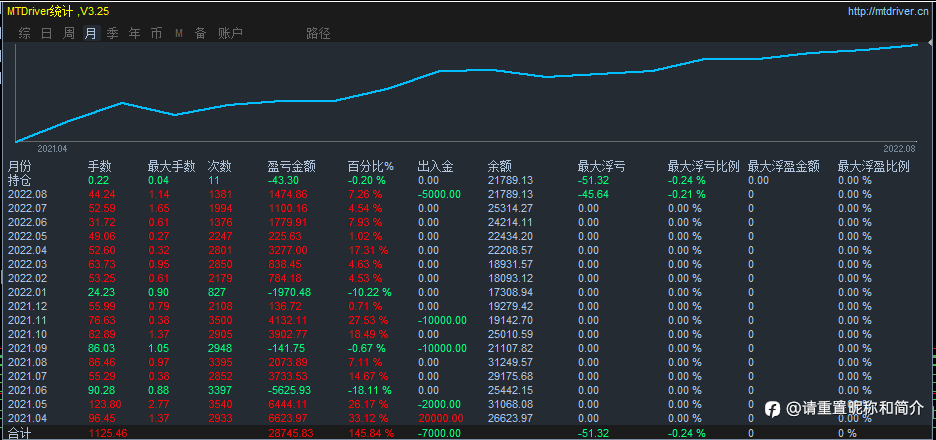
Task: Click the M tab icon
Action: tap(178, 33)
